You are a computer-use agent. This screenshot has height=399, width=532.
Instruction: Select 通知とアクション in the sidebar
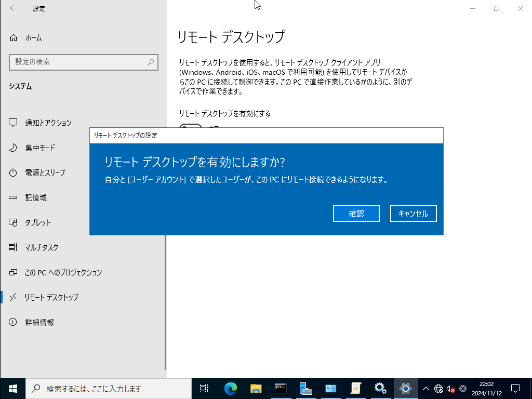coord(48,123)
